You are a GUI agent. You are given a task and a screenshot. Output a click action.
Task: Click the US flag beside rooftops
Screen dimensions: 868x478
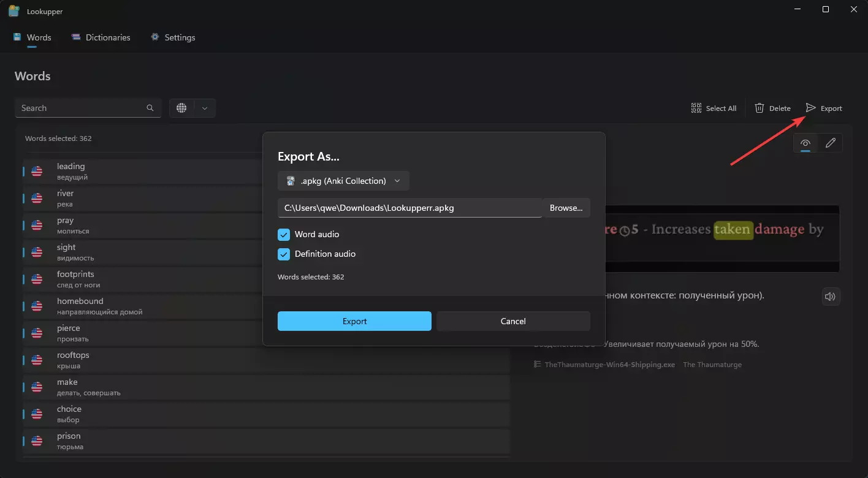click(37, 360)
